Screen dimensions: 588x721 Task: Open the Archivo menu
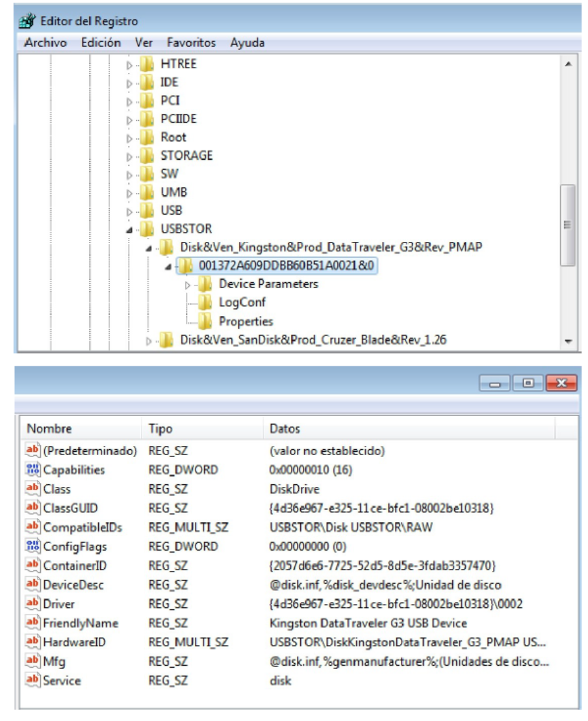tap(45, 43)
